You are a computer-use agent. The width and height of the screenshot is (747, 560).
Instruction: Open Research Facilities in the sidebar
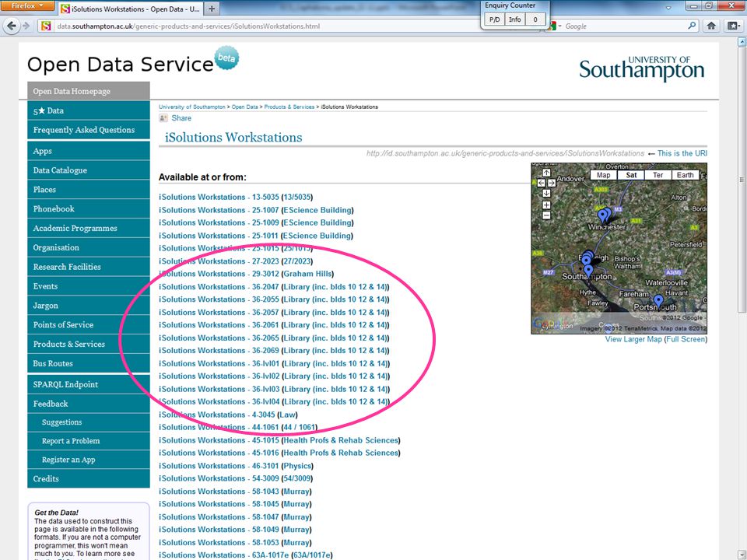tap(89, 267)
